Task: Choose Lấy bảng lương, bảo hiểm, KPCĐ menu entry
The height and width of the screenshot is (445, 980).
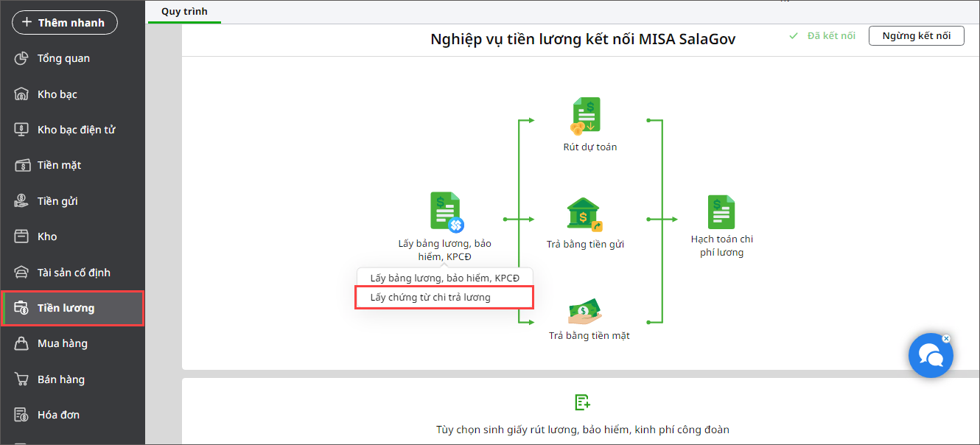Action: coord(444,278)
